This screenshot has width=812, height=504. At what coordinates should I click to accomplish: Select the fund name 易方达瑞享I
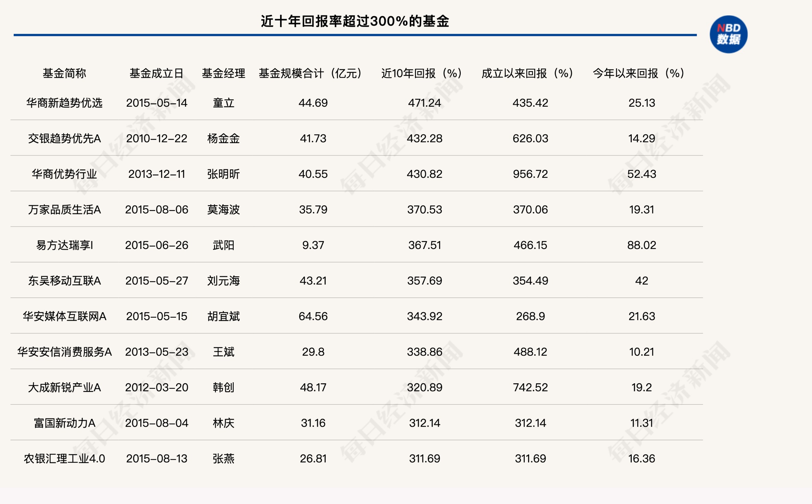pos(64,245)
